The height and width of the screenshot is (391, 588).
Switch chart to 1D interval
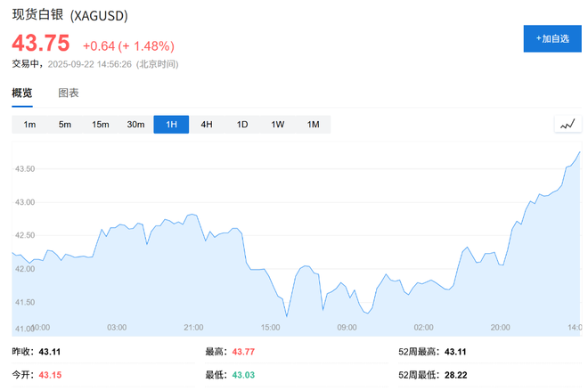[242, 125]
